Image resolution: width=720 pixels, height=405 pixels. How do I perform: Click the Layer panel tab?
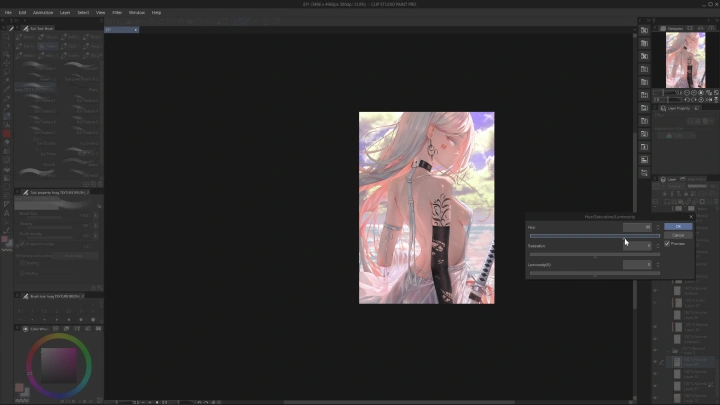coord(669,179)
